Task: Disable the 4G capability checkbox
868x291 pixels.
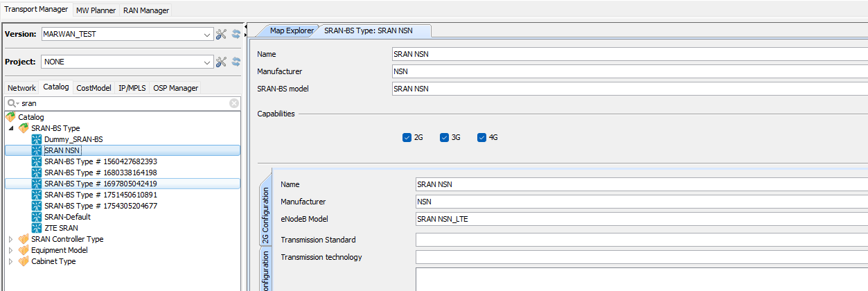Action: tap(481, 137)
